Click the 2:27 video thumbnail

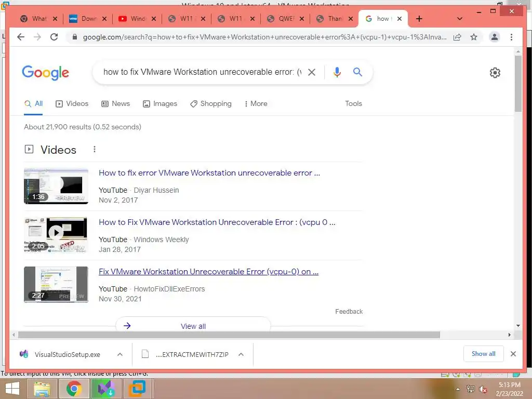56,284
